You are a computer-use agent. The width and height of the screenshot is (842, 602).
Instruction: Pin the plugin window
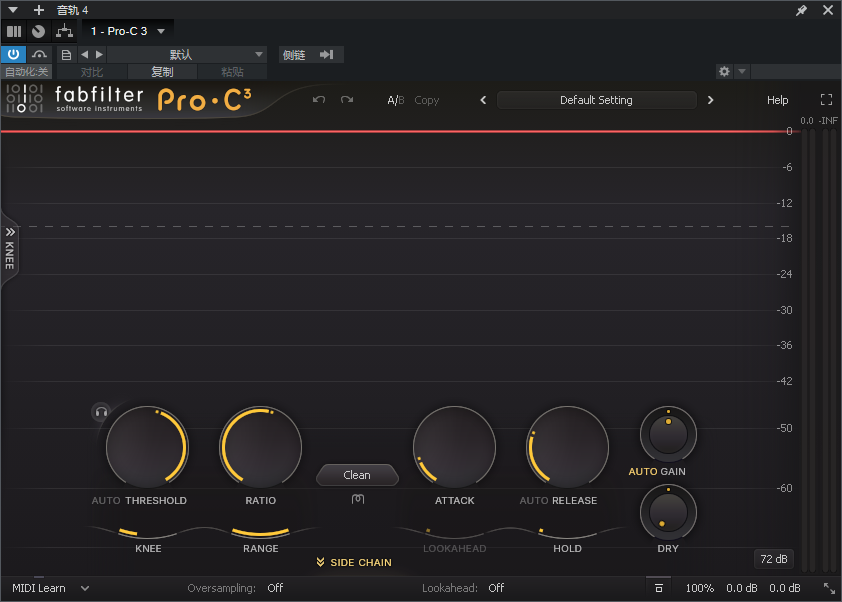point(801,10)
